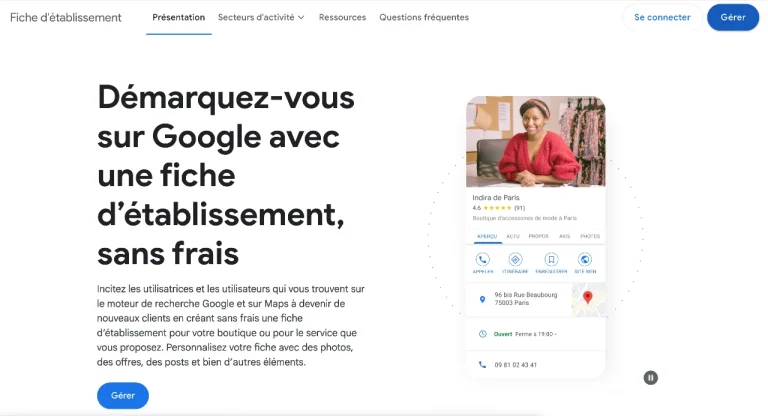
Task: Expand the hours next to Ferme à 19:00
Action: point(555,334)
